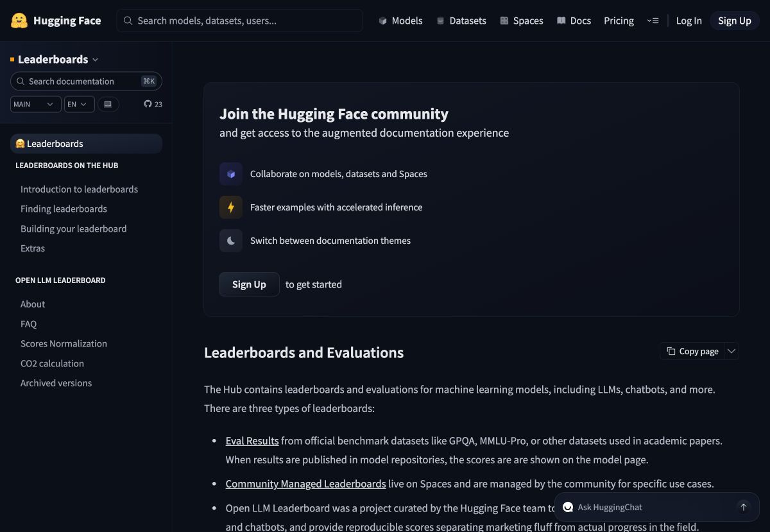Click the Docs book icon
This screenshot has height=532, width=770.
click(561, 21)
